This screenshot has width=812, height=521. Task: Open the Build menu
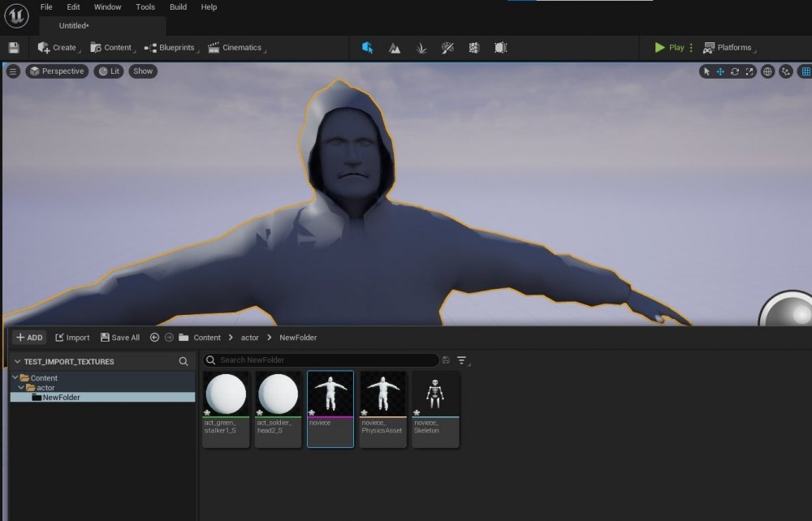[178, 6]
